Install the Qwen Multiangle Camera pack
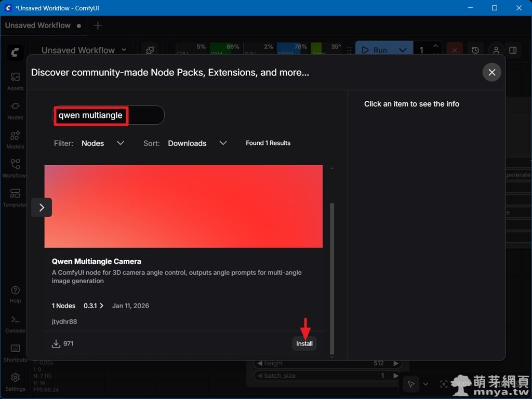 pyautogui.click(x=304, y=343)
